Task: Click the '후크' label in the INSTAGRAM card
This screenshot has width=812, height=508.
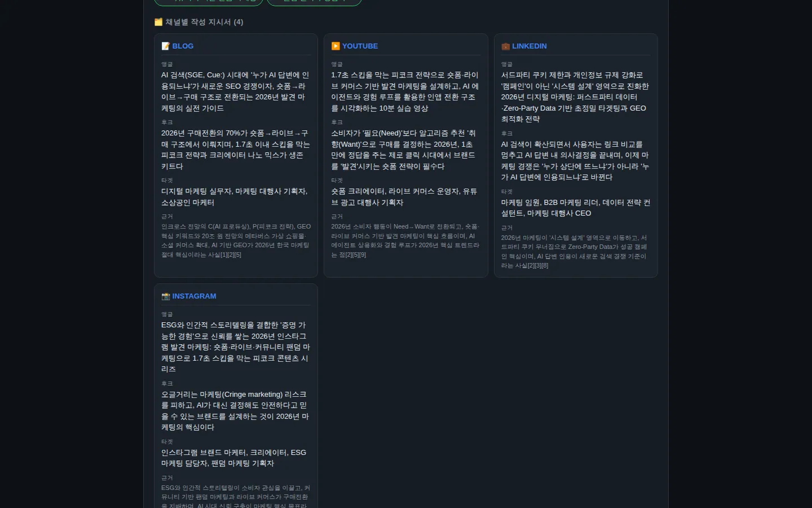Action: (167, 384)
